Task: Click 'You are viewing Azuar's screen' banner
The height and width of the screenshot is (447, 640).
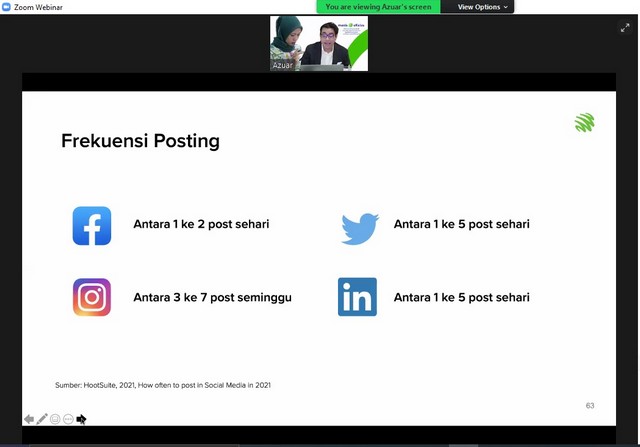Action: click(x=378, y=7)
